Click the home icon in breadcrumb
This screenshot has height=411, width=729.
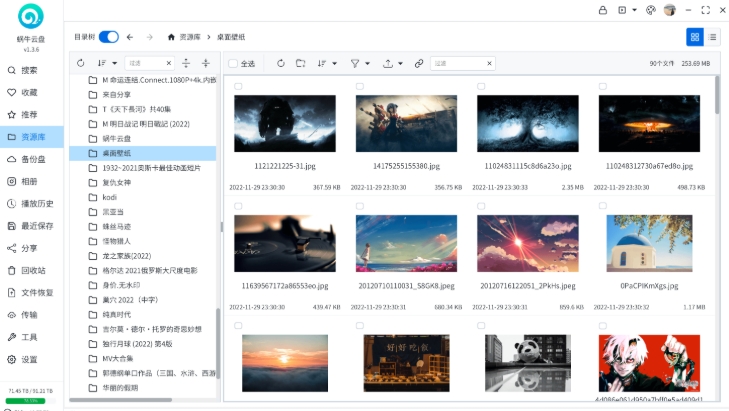171,37
